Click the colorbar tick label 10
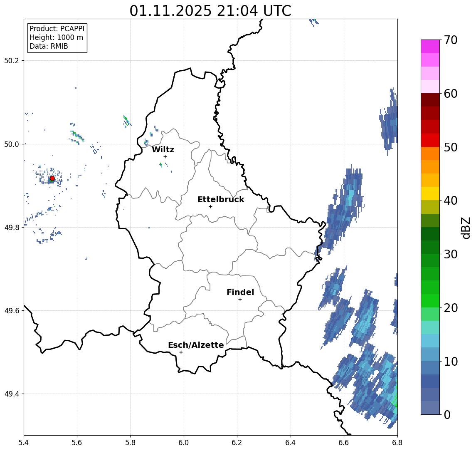This screenshot has height=451, width=476. click(451, 362)
